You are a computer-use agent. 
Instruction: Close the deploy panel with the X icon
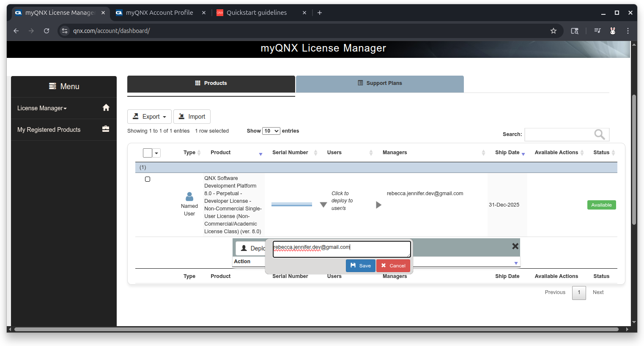[515, 246]
